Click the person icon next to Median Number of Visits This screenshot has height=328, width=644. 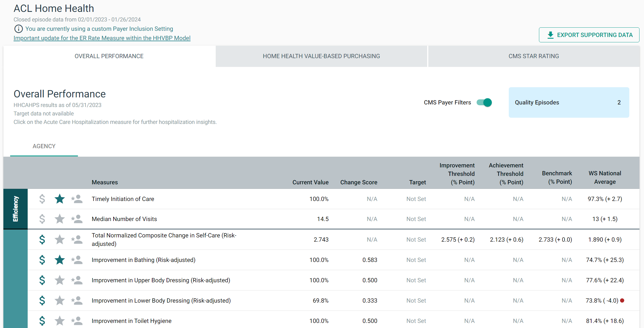pos(77,219)
